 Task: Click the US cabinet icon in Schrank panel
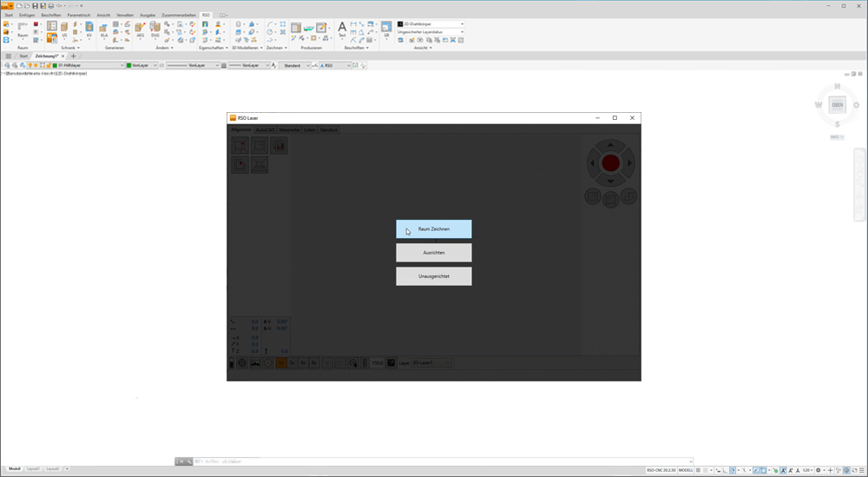pyautogui.click(x=64, y=31)
